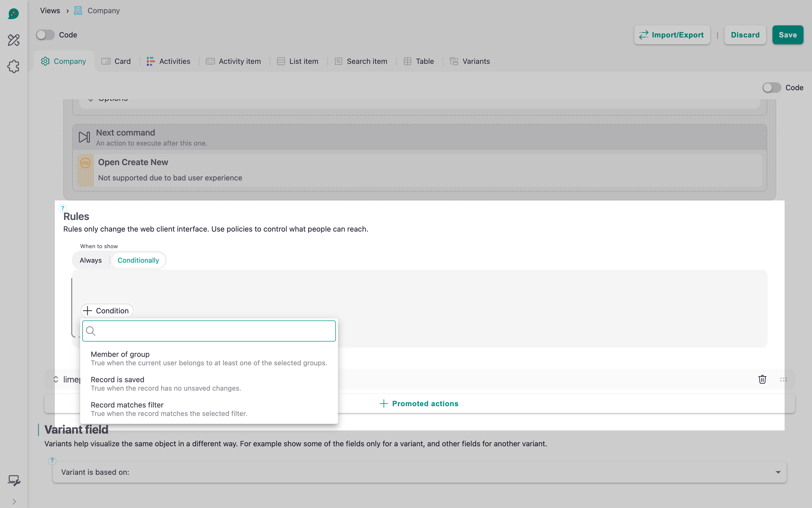Toggle the top-left Code switch

[x=45, y=35]
